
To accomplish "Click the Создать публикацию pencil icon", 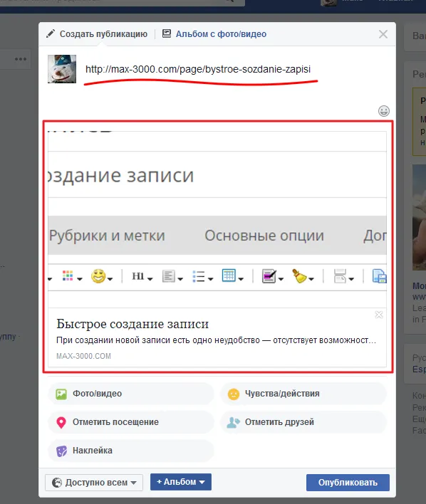I will tap(50, 33).
